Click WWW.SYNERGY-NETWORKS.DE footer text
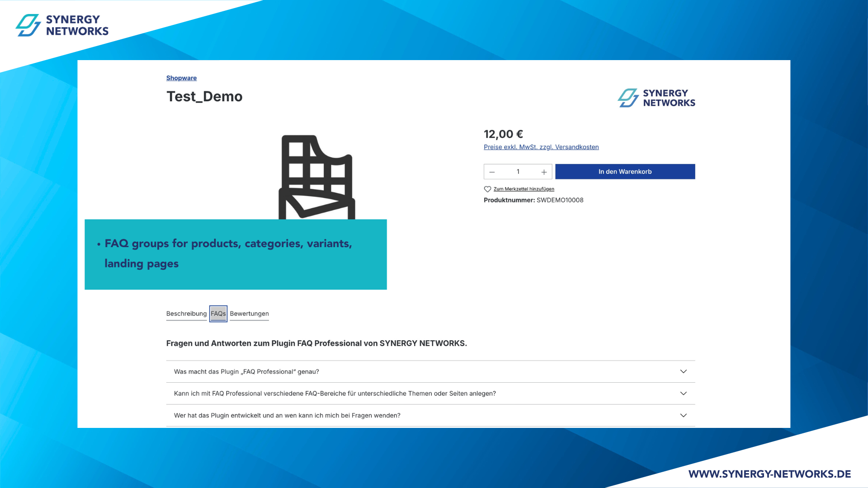Screen dimensions: 868x488 point(769,474)
